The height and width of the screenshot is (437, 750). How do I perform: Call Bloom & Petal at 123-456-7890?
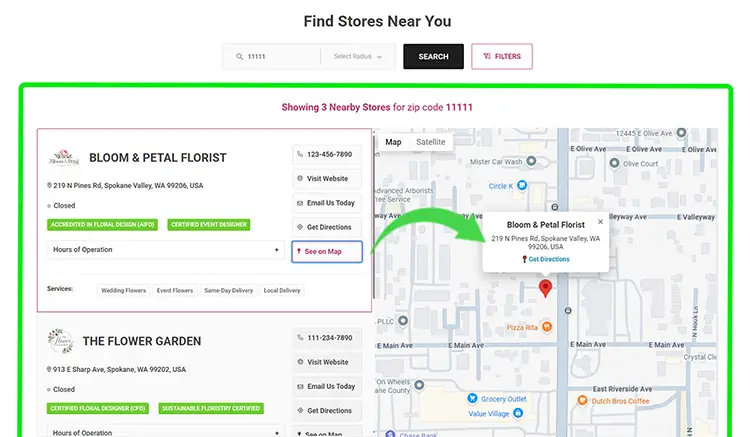tap(327, 154)
